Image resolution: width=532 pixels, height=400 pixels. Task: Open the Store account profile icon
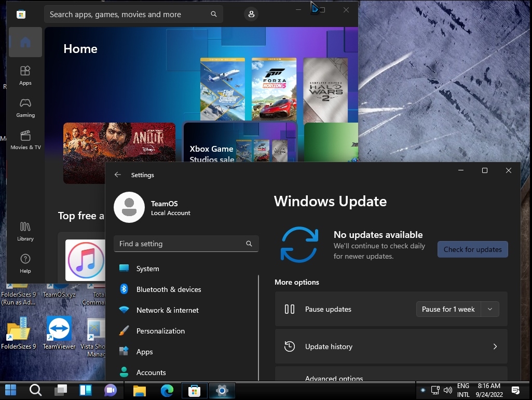point(251,15)
